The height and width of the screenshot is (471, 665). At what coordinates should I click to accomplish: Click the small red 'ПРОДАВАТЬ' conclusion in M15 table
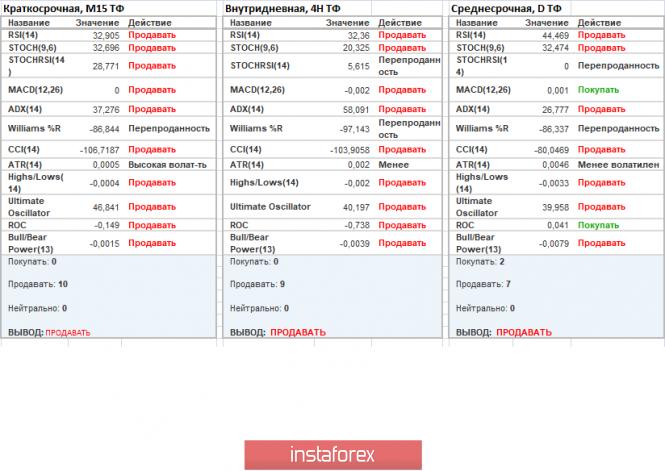click(68, 333)
